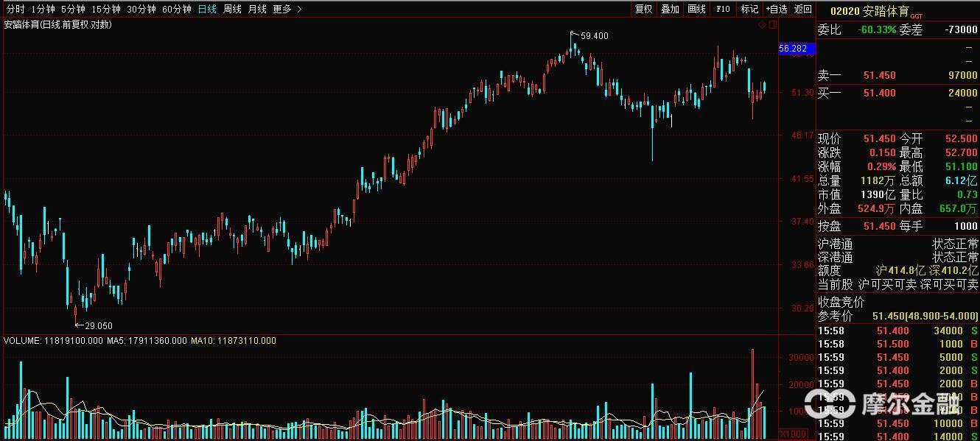Click the 内盘 value 657.0万
This screenshot has height=441, width=980.
[959, 208]
